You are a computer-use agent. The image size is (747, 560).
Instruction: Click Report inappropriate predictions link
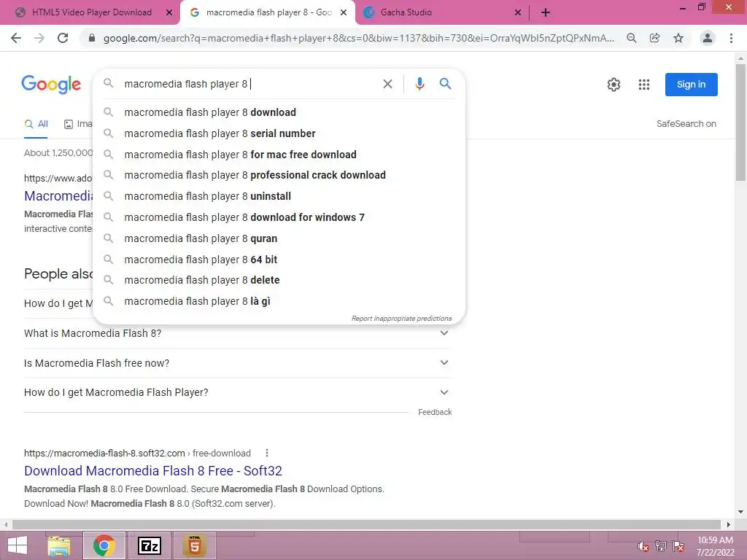coord(401,318)
